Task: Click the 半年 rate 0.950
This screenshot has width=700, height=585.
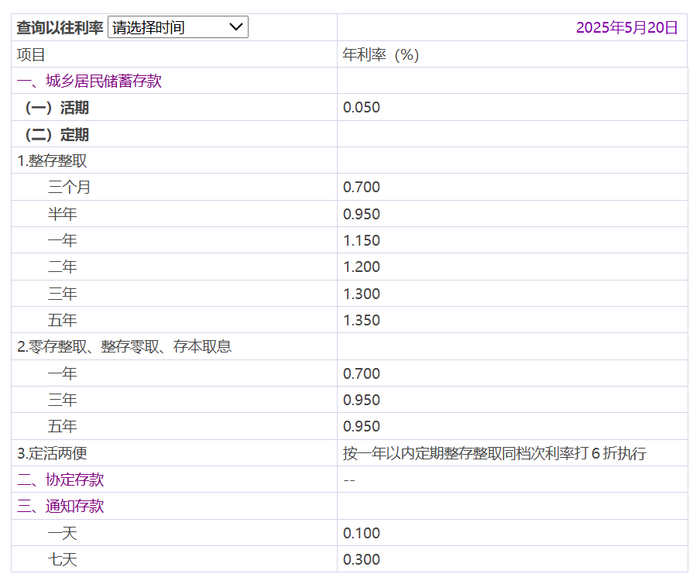Action: tap(361, 214)
